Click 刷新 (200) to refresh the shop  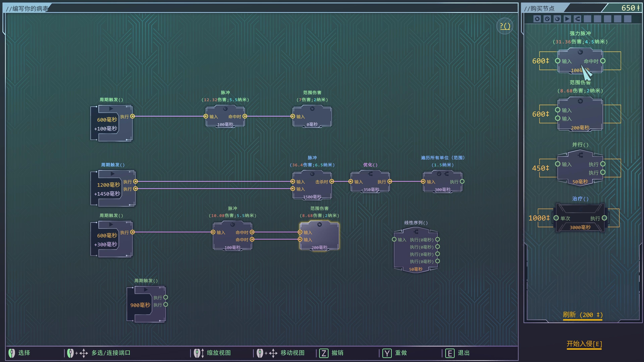[582, 315]
